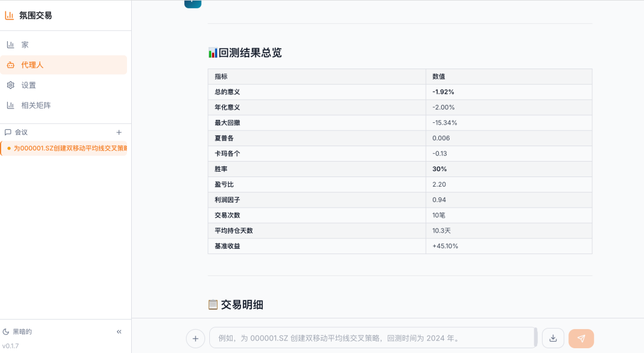Open 设置 settings page
The image size is (644, 353).
pyautogui.click(x=64, y=85)
